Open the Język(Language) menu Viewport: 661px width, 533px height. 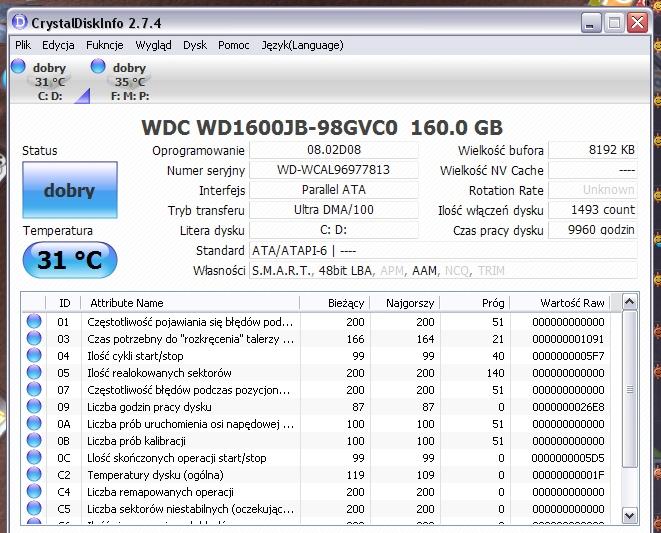[x=302, y=45]
